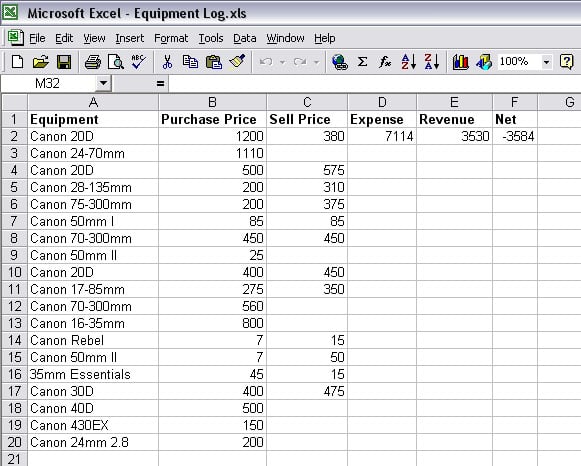Open the Insert menu
The height and width of the screenshot is (466, 581).
(130, 38)
